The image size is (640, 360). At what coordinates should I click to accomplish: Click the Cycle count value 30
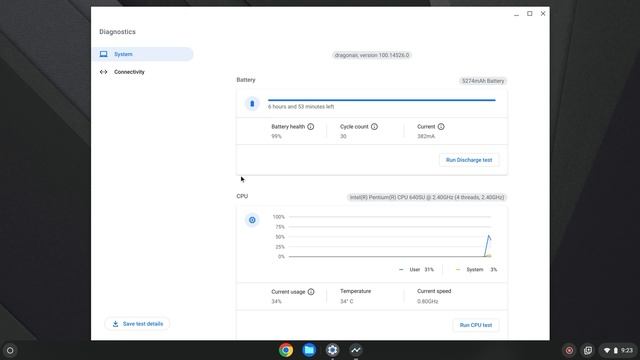343,136
